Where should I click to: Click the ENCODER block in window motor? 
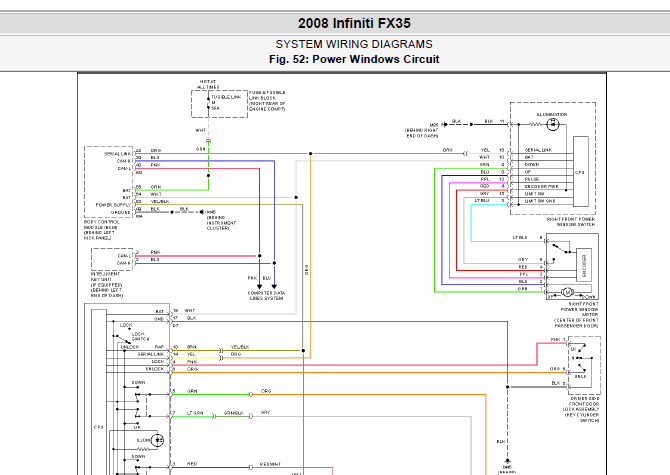click(584, 265)
